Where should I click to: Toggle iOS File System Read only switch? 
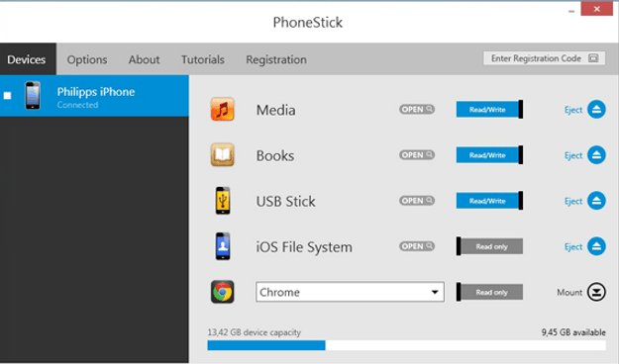coord(489,246)
